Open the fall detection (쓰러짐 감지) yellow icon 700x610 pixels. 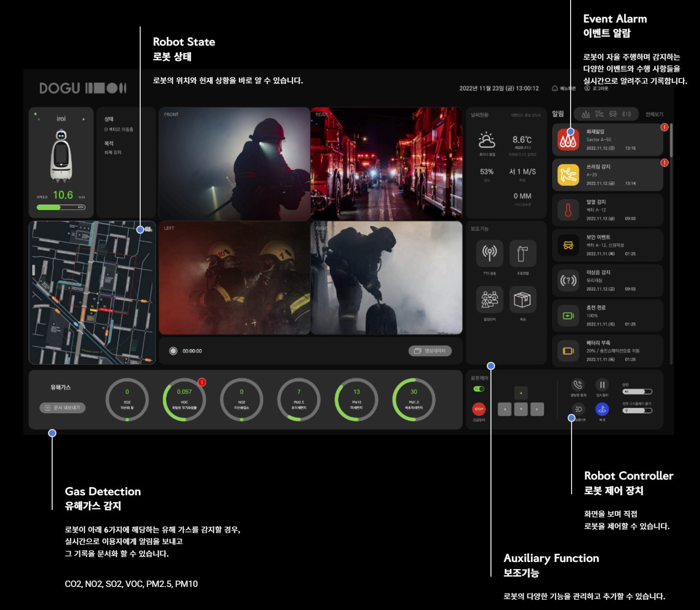(568, 175)
